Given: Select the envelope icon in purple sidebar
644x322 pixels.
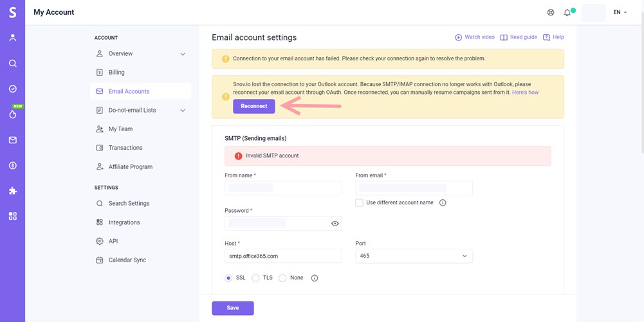Looking at the screenshot, I should [x=13, y=140].
